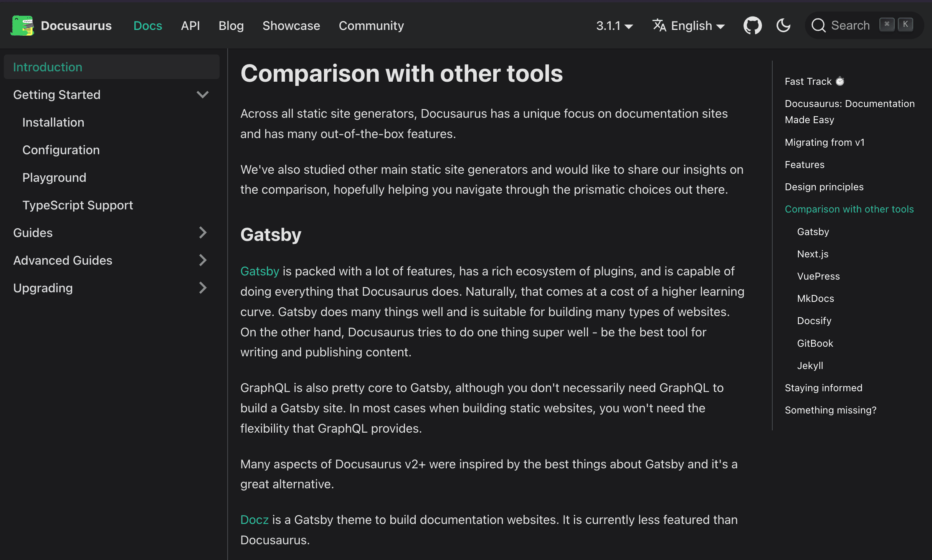
Task: Collapse the Getting Started section chevron
Action: click(x=203, y=94)
